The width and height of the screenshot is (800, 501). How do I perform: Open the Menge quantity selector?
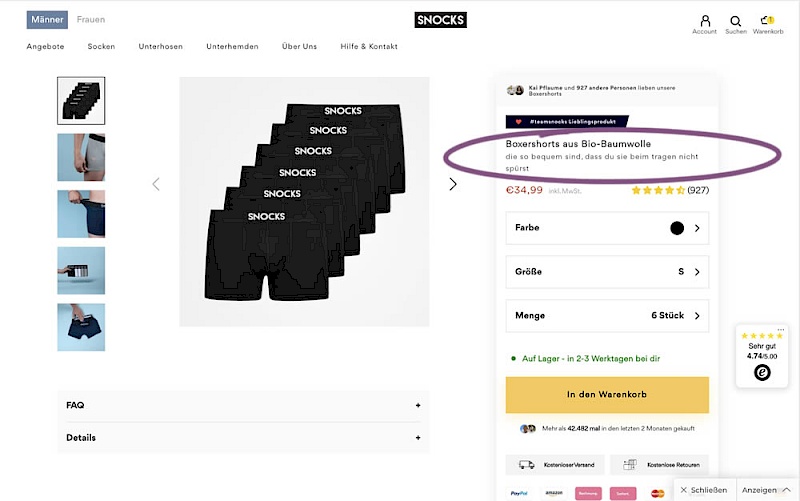tap(607, 315)
